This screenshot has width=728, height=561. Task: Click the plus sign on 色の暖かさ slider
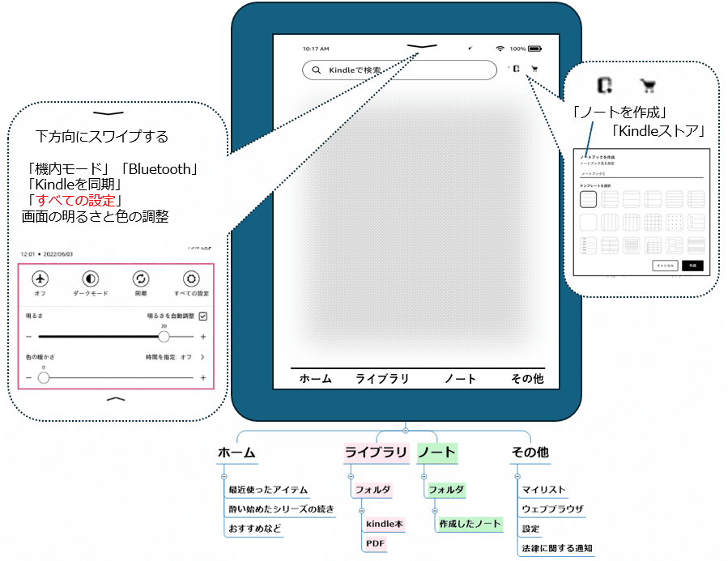click(x=203, y=378)
